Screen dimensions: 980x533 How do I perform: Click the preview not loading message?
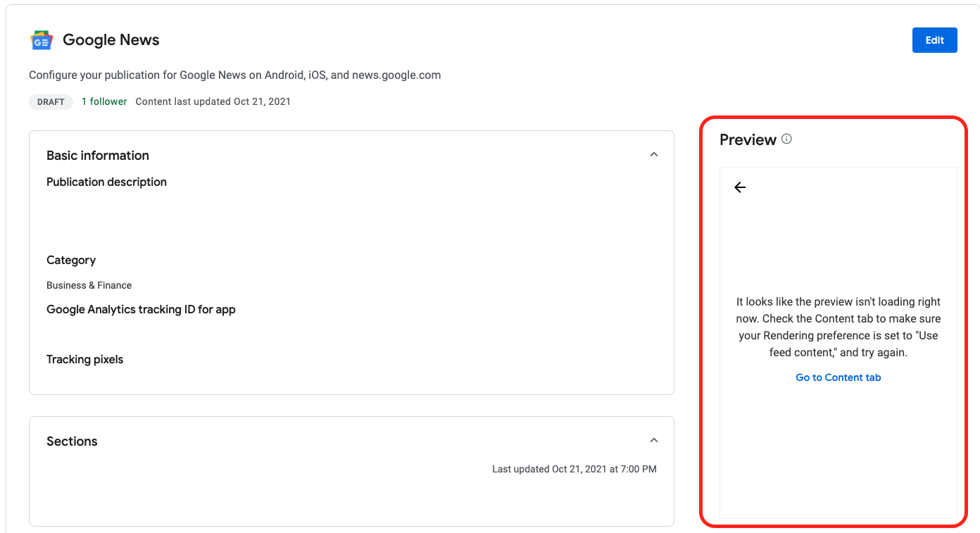pyautogui.click(x=838, y=327)
